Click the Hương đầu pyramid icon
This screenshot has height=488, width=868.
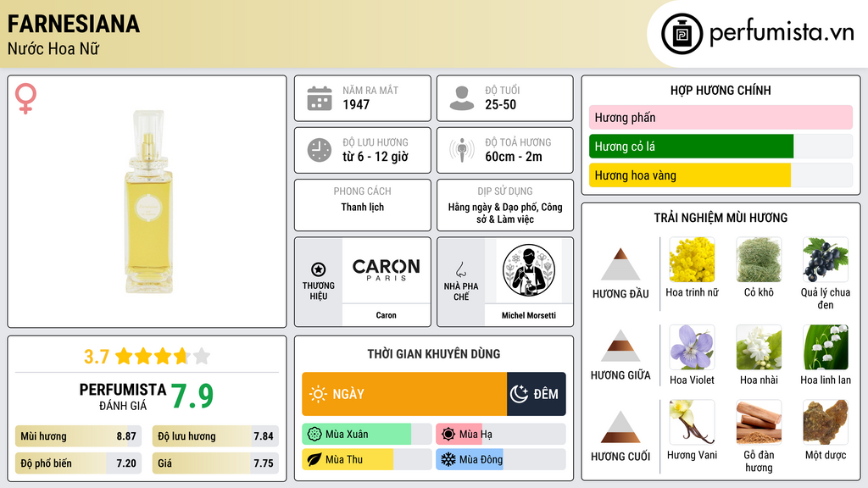coord(620,264)
